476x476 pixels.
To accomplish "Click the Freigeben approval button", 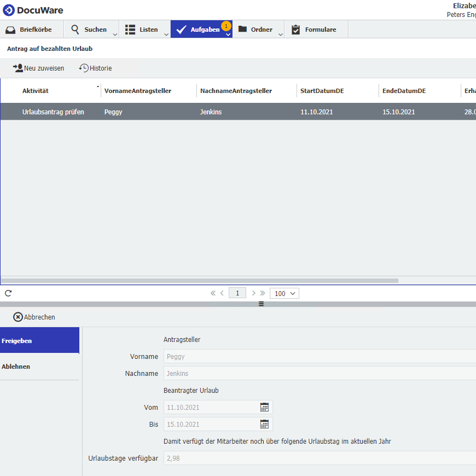I will click(x=16, y=340).
